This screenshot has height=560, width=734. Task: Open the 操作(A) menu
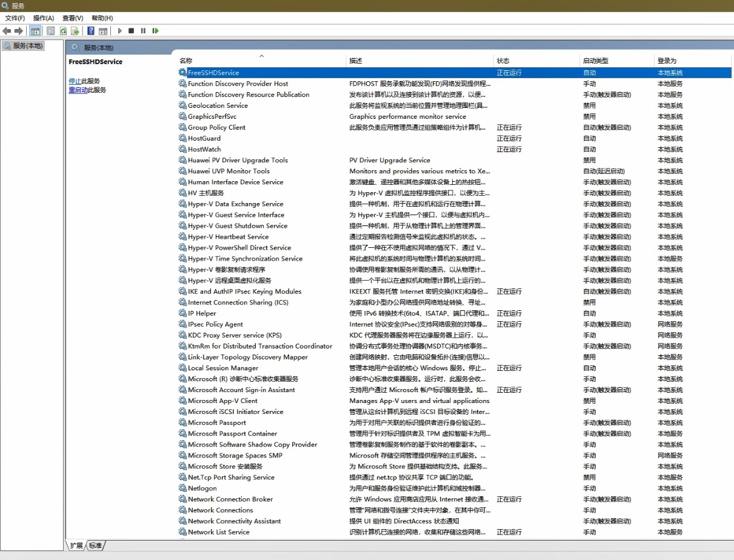point(44,18)
